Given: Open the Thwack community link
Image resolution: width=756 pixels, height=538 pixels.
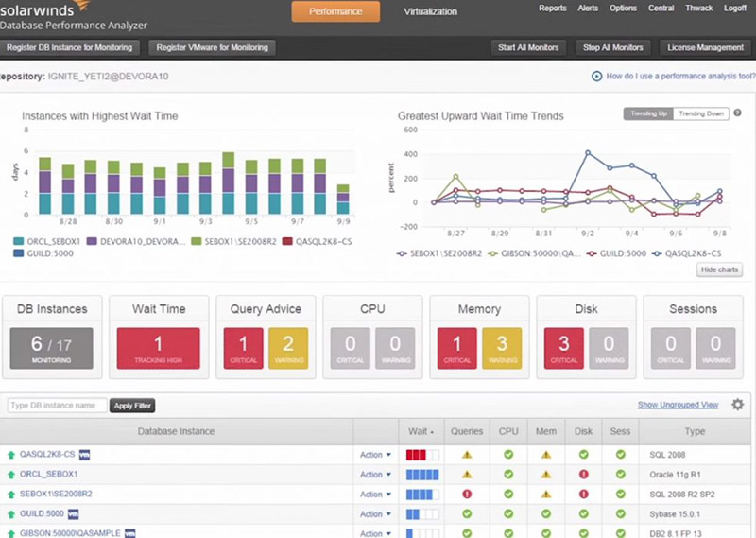Looking at the screenshot, I should (699, 9).
